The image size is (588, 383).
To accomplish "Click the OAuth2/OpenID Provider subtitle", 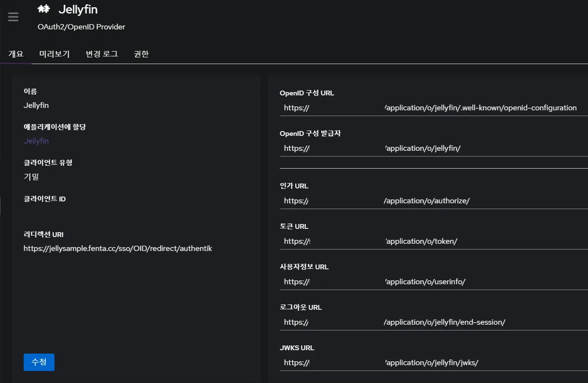I will (x=81, y=27).
